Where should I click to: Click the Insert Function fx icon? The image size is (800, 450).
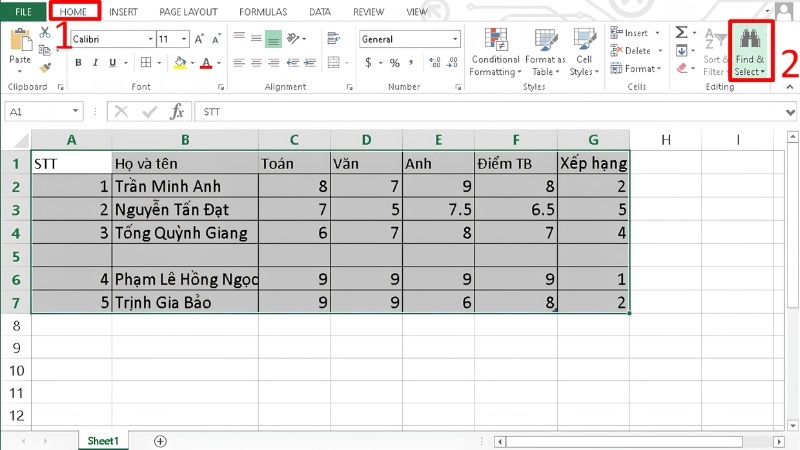pyautogui.click(x=177, y=111)
